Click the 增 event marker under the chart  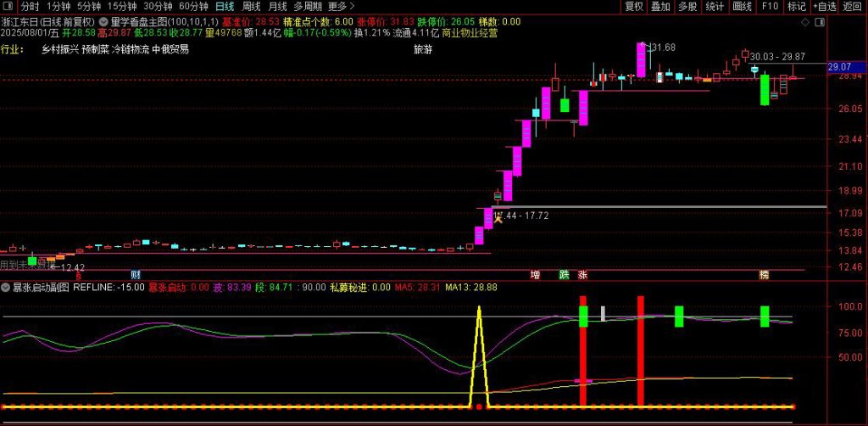[x=535, y=275]
